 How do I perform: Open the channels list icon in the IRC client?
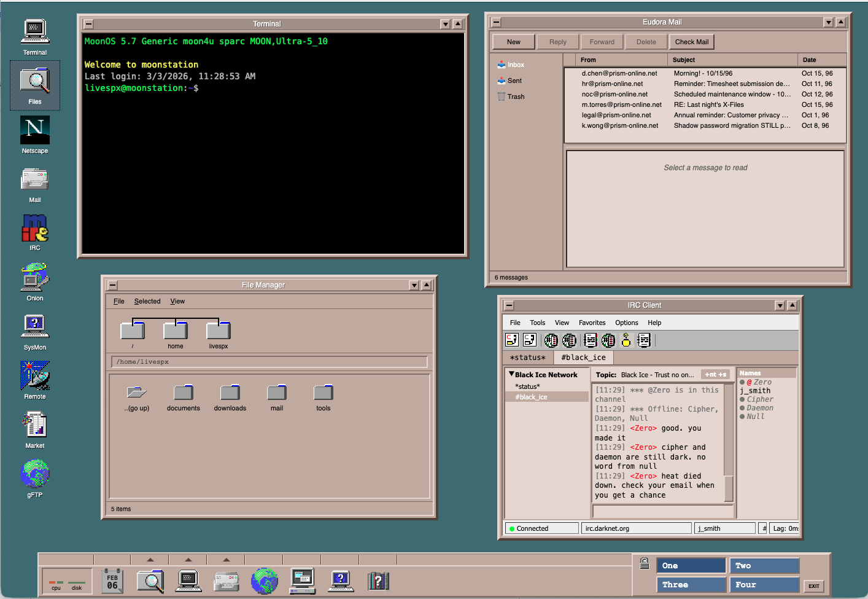pyautogui.click(x=551, y=340)
